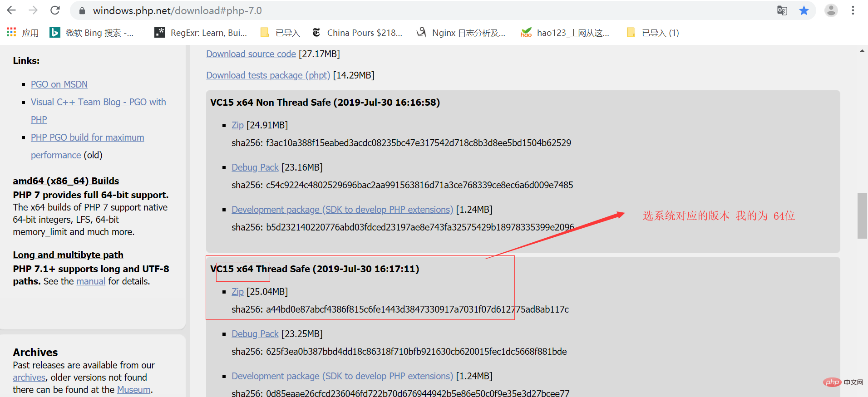View site security lock info

pyautogui.click(x=82, y=10)
